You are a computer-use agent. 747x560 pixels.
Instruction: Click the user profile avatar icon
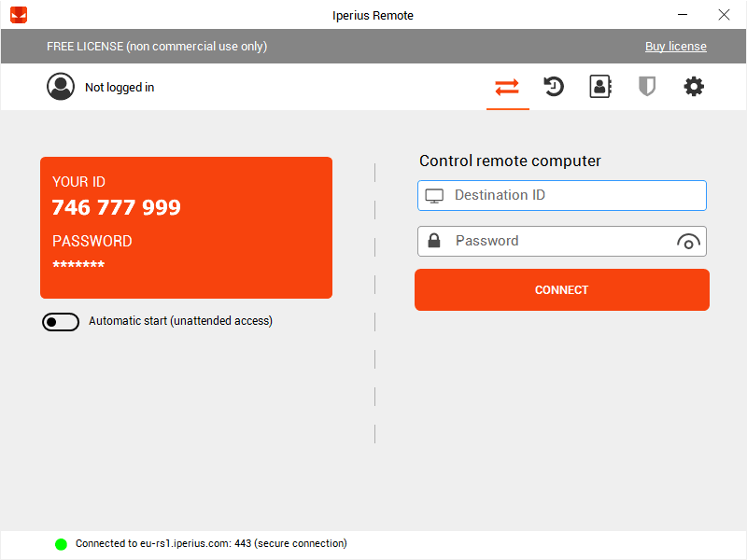tap(61, 87)
